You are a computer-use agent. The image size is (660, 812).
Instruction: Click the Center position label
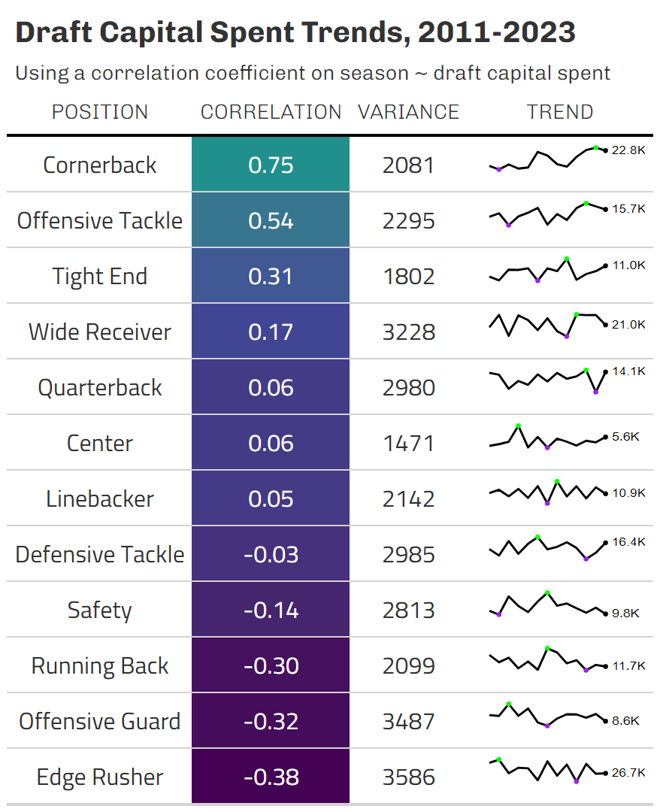100,443
